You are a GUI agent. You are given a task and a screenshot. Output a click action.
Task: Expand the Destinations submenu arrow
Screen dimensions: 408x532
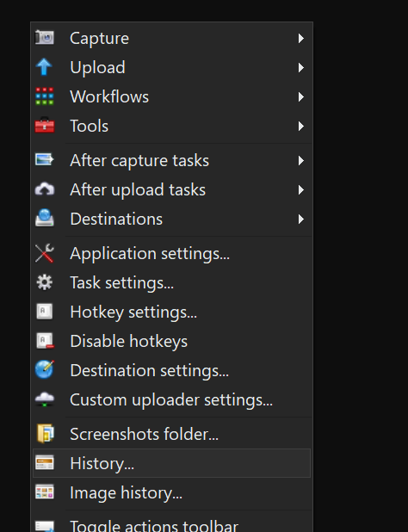[x=300, y=220]
